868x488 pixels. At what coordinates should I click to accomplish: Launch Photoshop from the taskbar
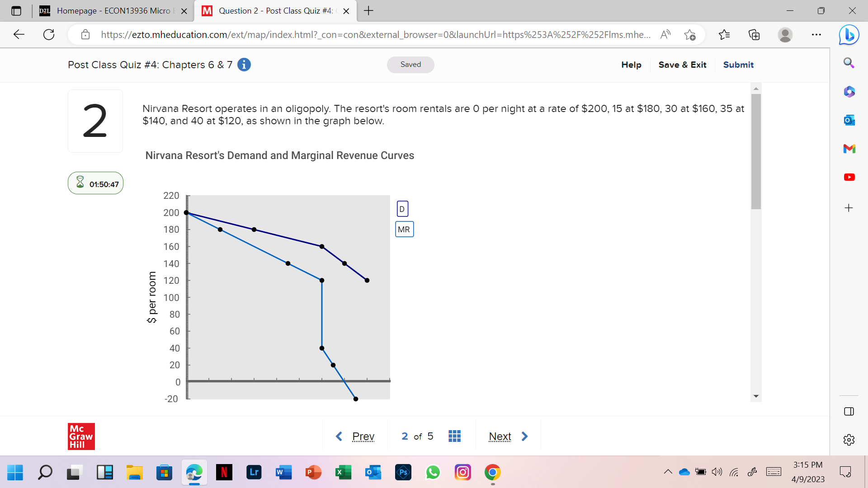click(x=403, y=472)
